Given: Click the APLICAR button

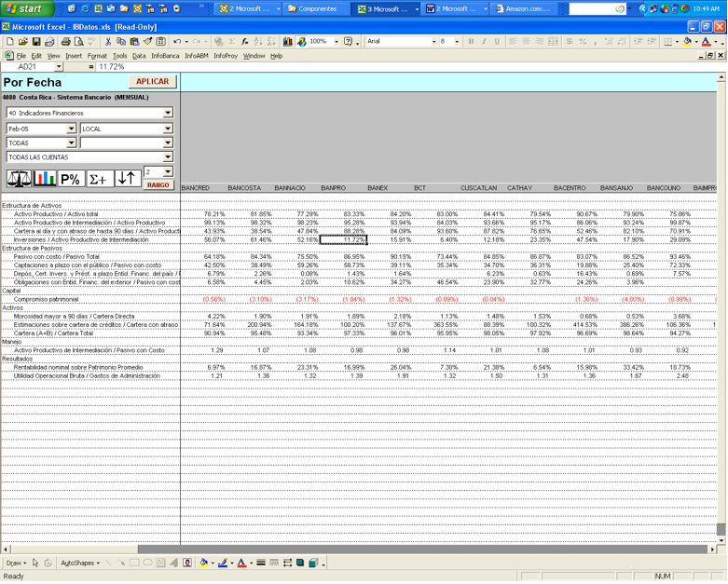Looking at the screenshot, I should [152, 82].
